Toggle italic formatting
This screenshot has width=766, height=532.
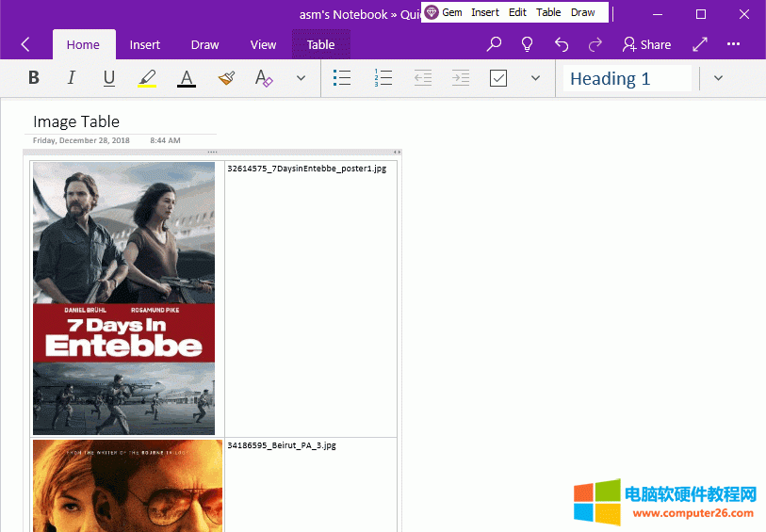(72, 78)
